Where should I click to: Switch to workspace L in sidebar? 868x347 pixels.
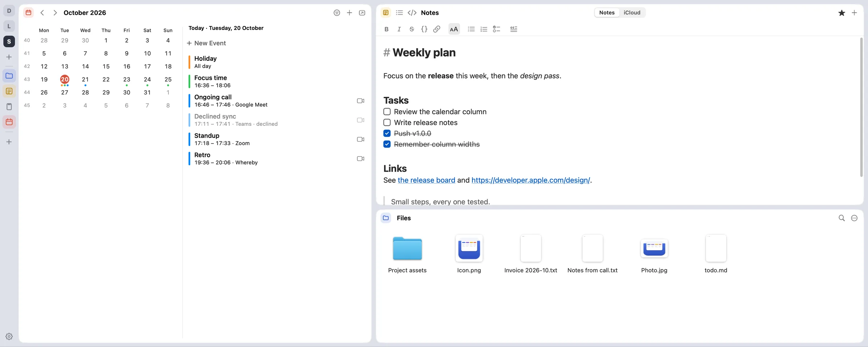(x=9, y=26)
